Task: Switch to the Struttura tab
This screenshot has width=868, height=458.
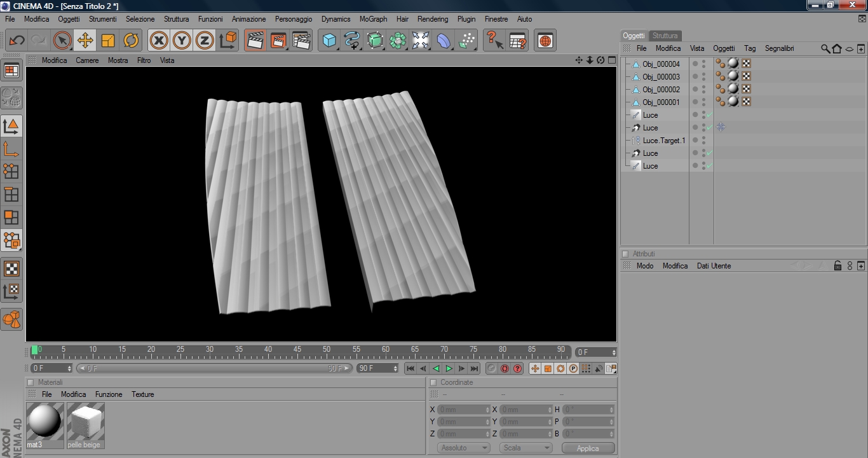Action: click(665, 36)
